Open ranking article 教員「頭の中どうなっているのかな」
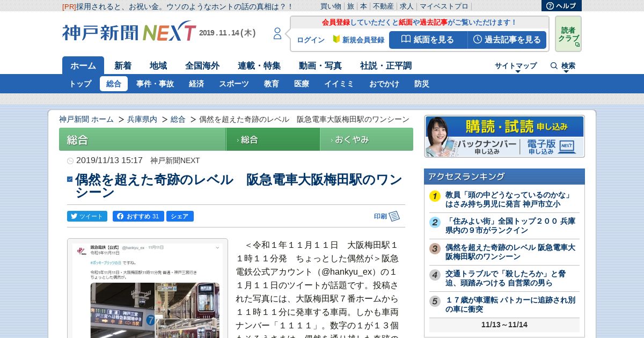Screen dimensions: 644x338 pos(509,200)
